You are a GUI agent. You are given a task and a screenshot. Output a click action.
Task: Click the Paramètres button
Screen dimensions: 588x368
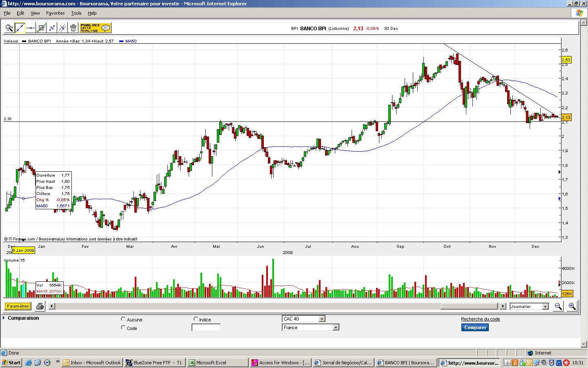pos(18,306)
